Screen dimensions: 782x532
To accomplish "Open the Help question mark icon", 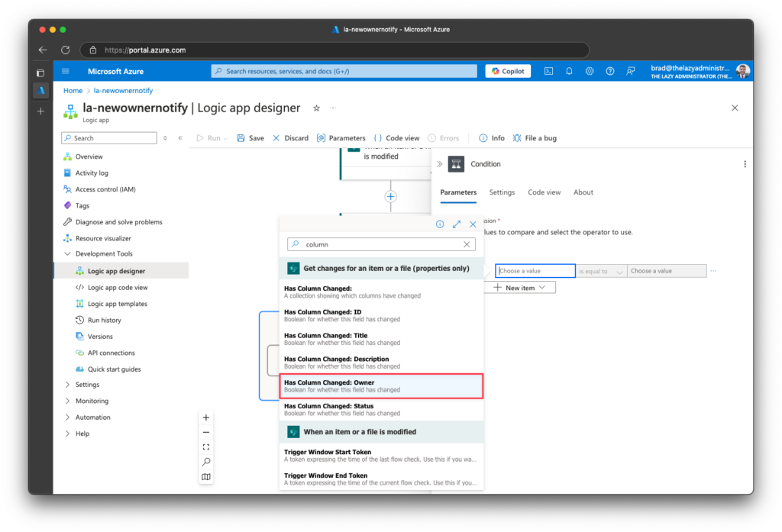I will (x=610, y=71).
